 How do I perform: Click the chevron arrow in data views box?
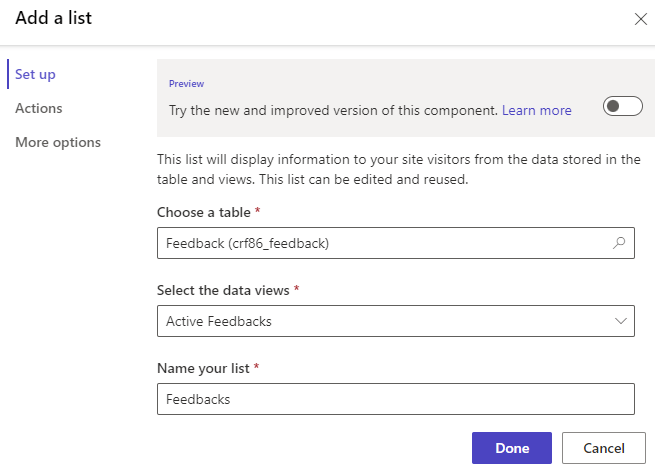tap(619, 321)
